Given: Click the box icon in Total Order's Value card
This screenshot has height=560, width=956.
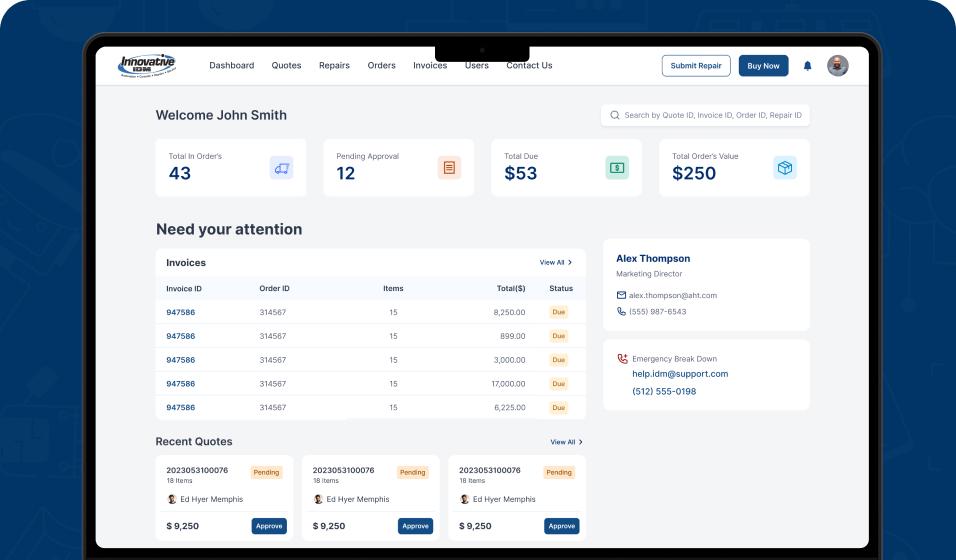Looking at the screenshot, I should click(785, 168).
